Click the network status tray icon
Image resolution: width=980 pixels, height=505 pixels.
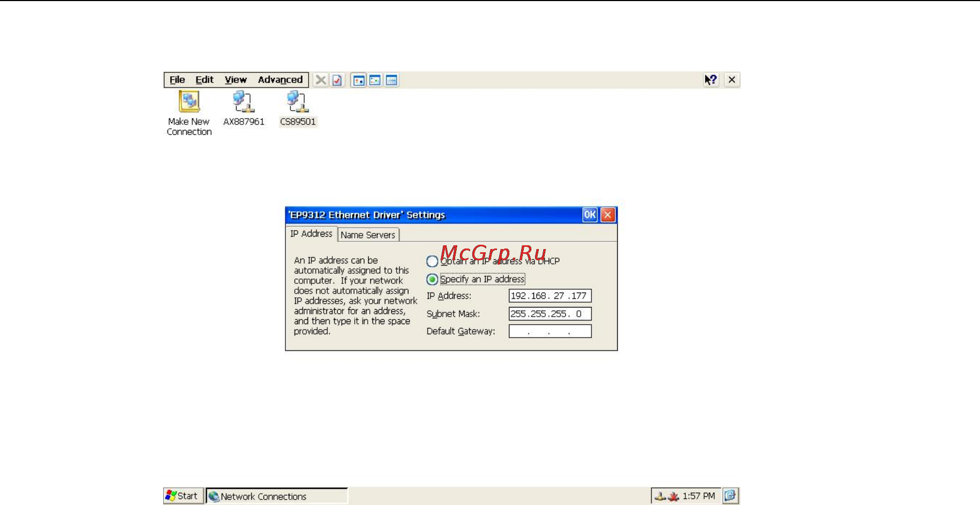tap(660, 496)
